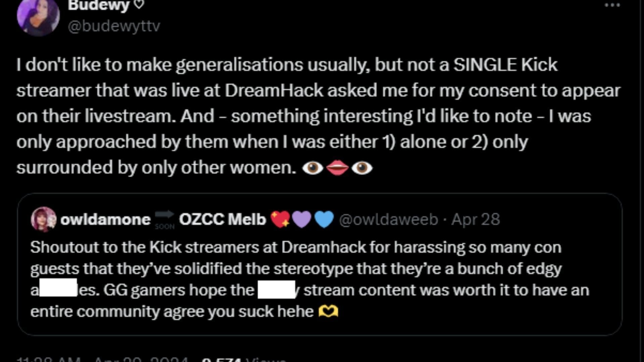Click the SOON arrow emoji
The height and width of the screenshot is (362, 644).
(x=165, y=219)
